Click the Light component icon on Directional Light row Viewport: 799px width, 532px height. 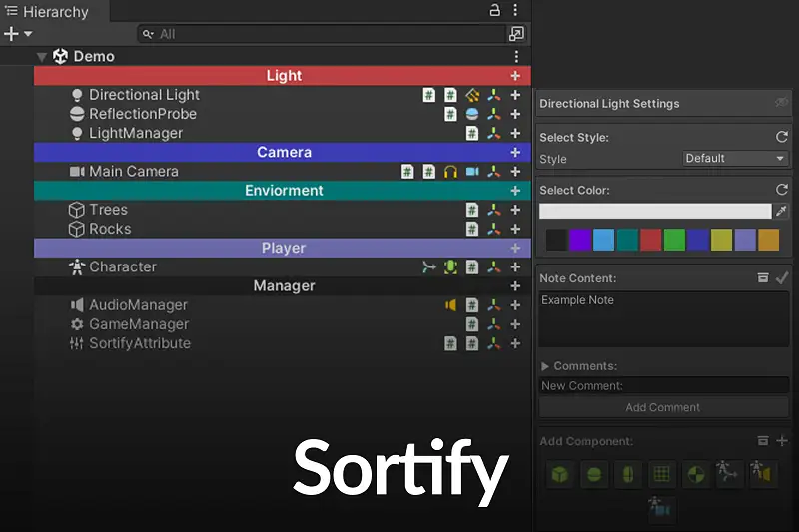(x=472, y=95)
